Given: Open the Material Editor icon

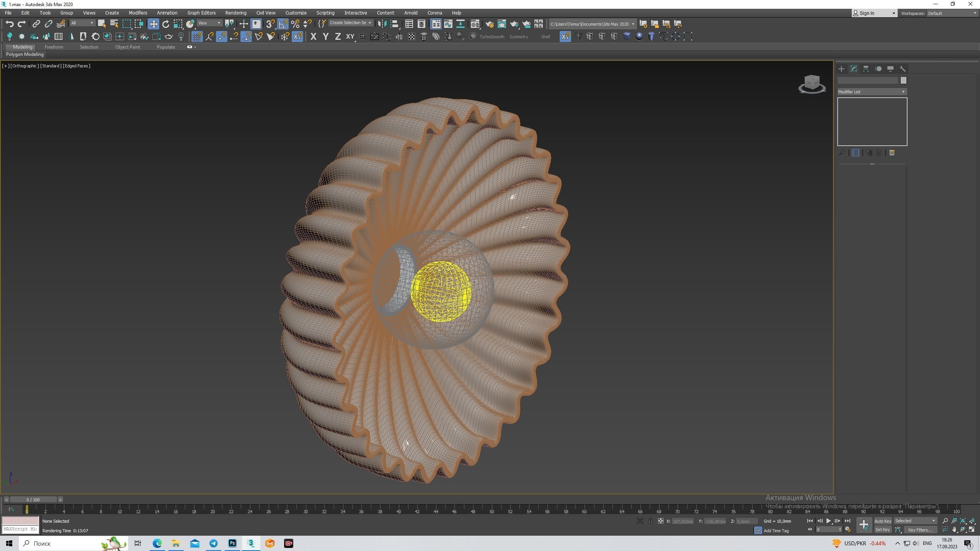Looking at the screenshot, I should [475, 24].
